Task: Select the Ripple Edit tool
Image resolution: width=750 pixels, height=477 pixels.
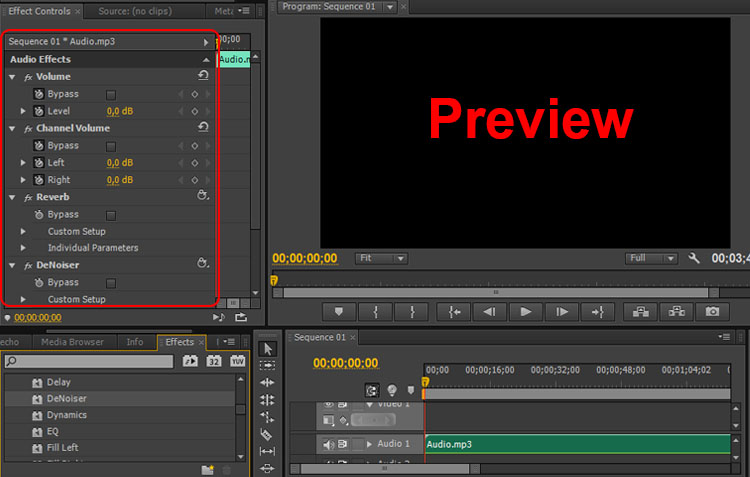Action: tap(267, 382)
